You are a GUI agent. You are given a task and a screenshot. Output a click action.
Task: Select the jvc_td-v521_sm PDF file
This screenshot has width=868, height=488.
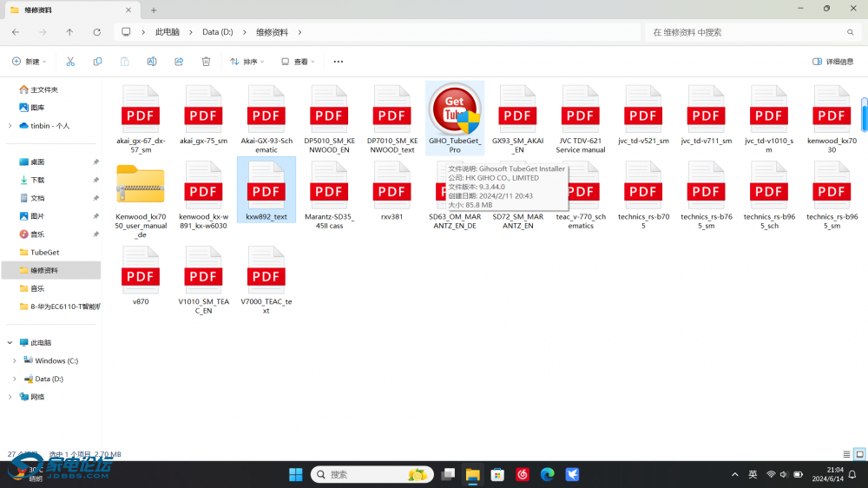(x=643, y=115)
